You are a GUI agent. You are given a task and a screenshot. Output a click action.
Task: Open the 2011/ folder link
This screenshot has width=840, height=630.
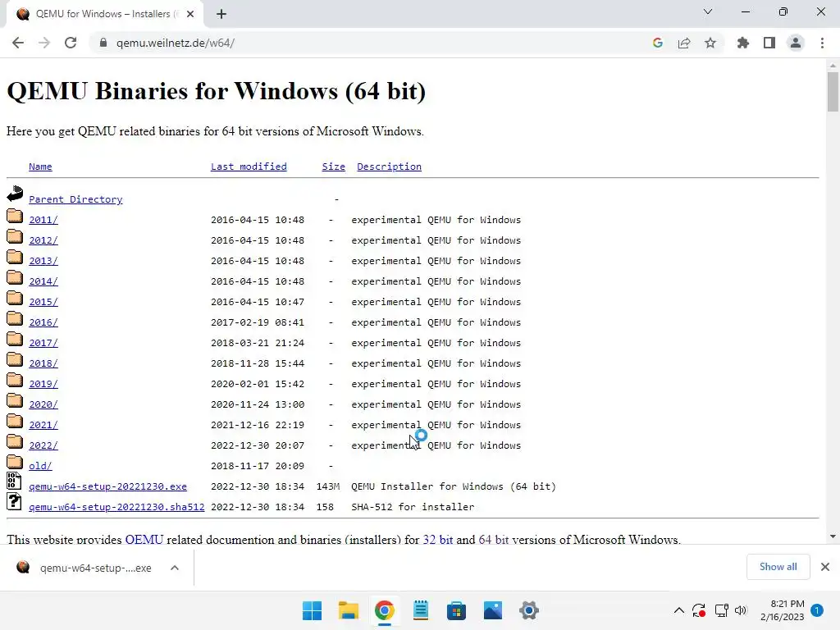click(43, 220)
